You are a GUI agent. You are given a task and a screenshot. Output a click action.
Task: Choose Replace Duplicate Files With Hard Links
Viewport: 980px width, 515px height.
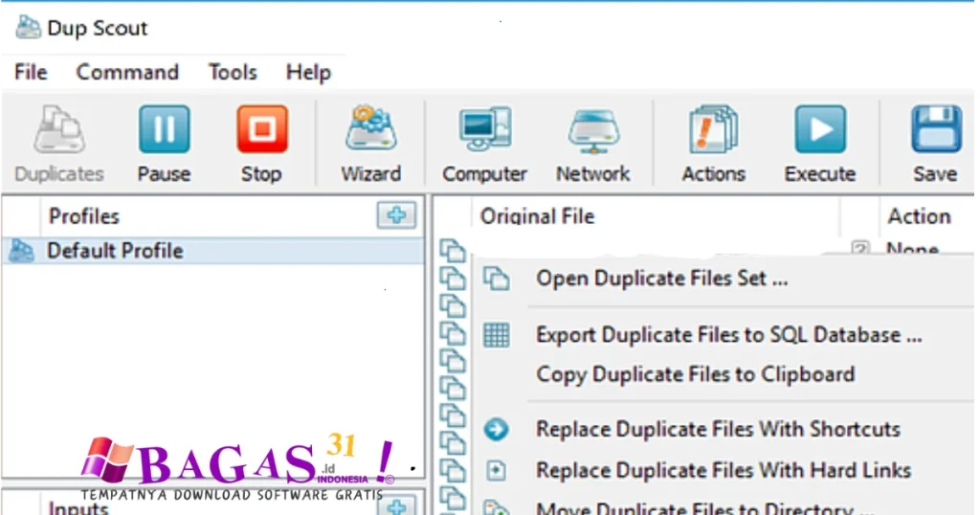click(725, 470)
